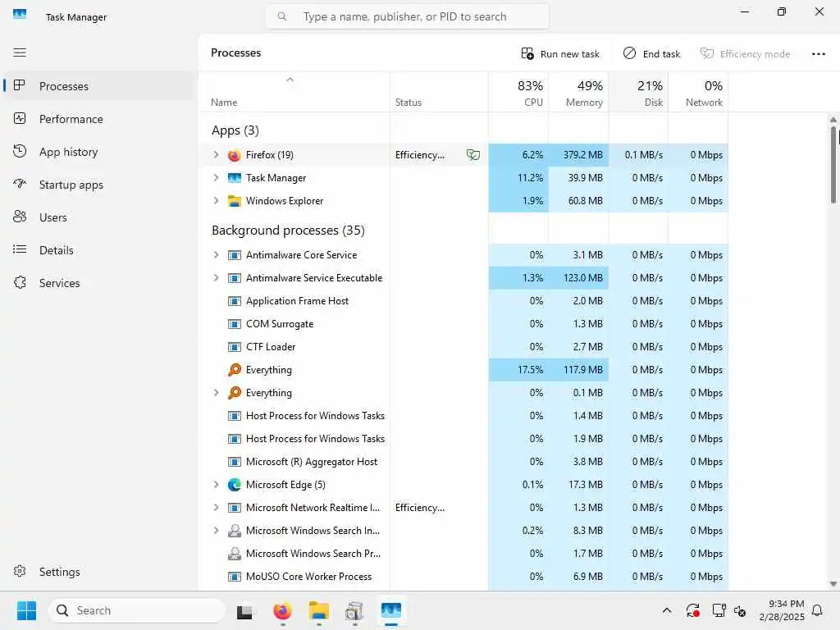Switch to Services tab

[98, 283]
